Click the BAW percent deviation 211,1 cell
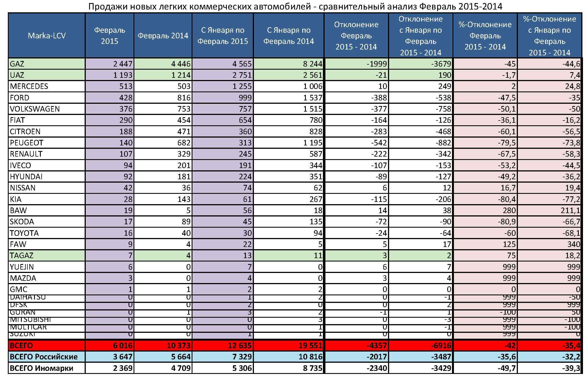Image resolution: width=588 pixels, height=377 pixels. coord(549,210)
